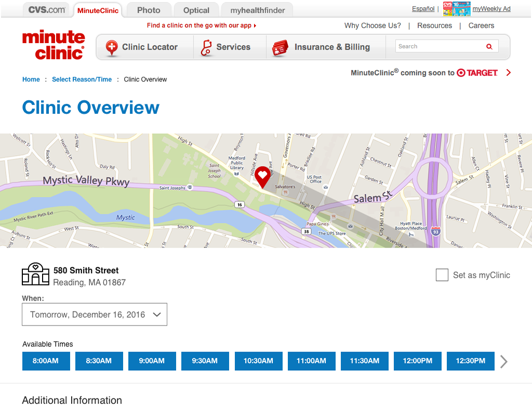The width and height of the screenshot is (532, 417).
Task: Open the myhealthfinder tab
Action: point(257,10)
